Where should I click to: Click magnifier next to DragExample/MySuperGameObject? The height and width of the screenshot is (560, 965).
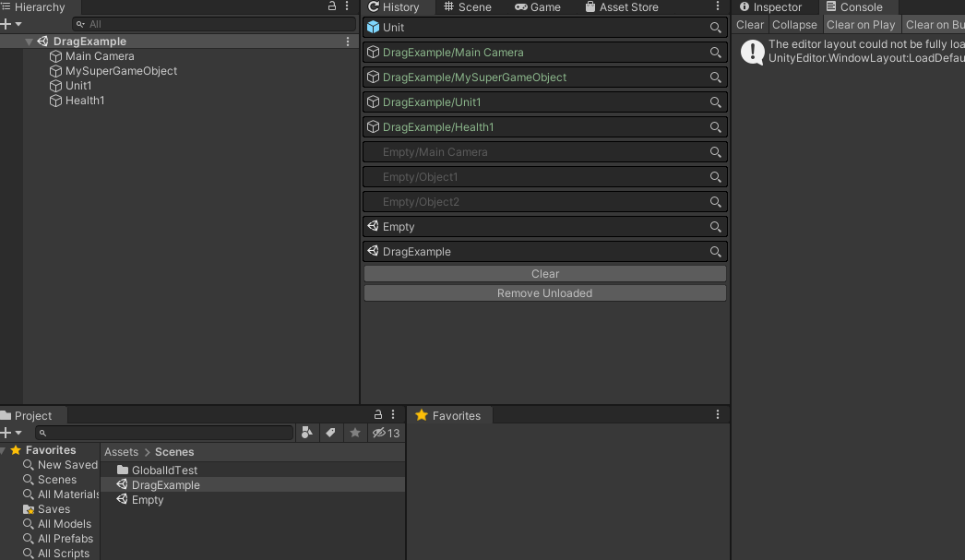(715, 77)
